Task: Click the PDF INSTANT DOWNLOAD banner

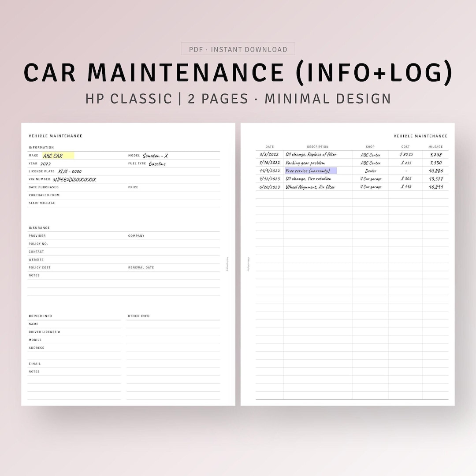Action: [238, 49]
